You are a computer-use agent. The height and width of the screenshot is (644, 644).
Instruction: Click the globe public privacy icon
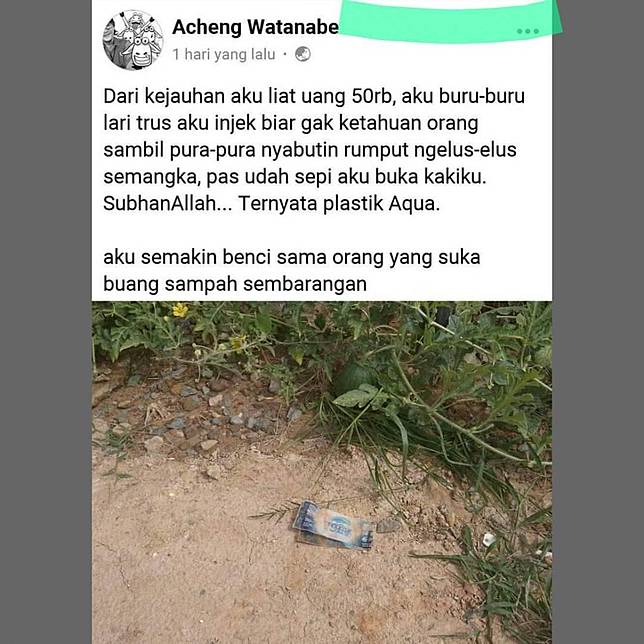(303, 54)
